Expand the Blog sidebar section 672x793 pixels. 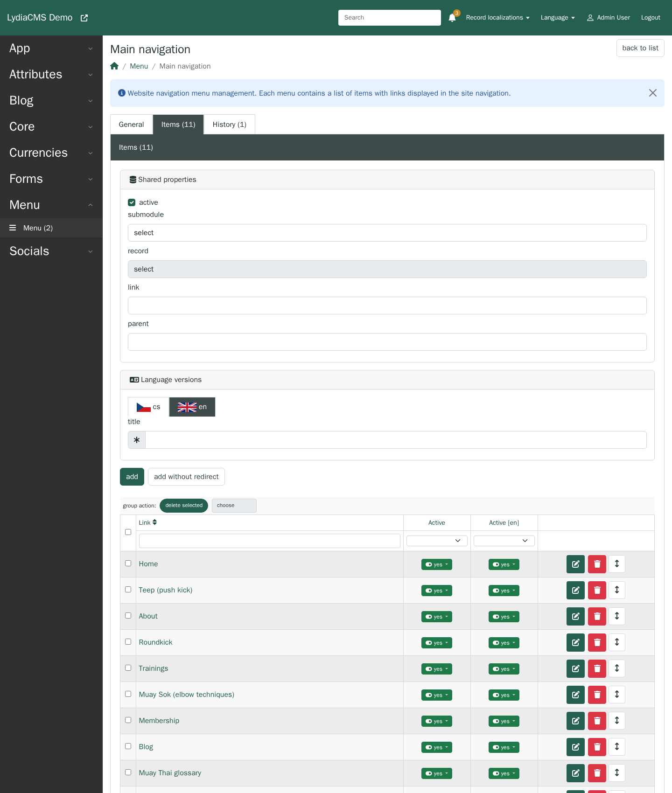[51, 101]
